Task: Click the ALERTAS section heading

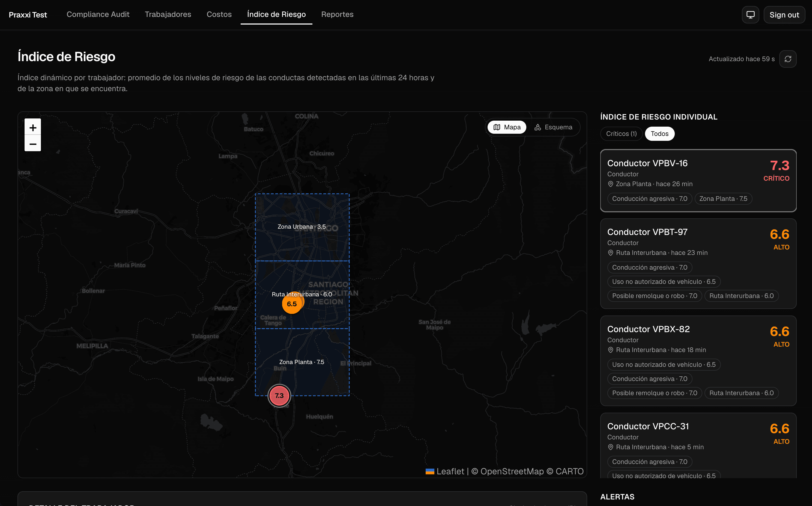Action: (x=617, y=497)
